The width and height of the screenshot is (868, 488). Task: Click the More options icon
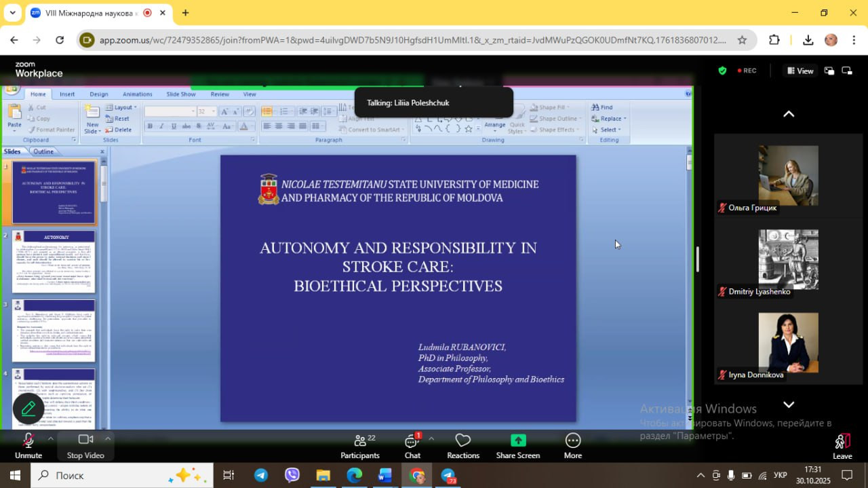[x=573, y=441]
